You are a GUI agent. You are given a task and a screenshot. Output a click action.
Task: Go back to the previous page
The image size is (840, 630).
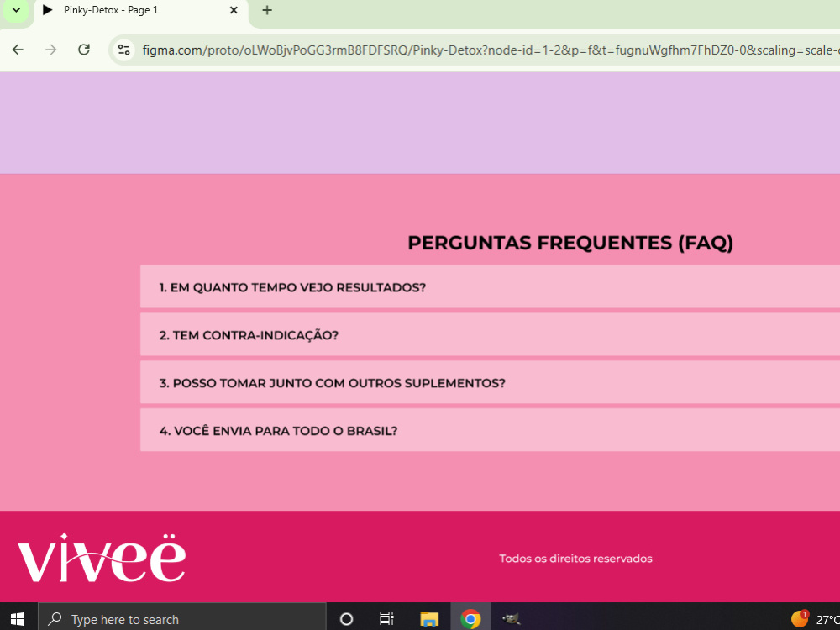[x=18, y=50]
